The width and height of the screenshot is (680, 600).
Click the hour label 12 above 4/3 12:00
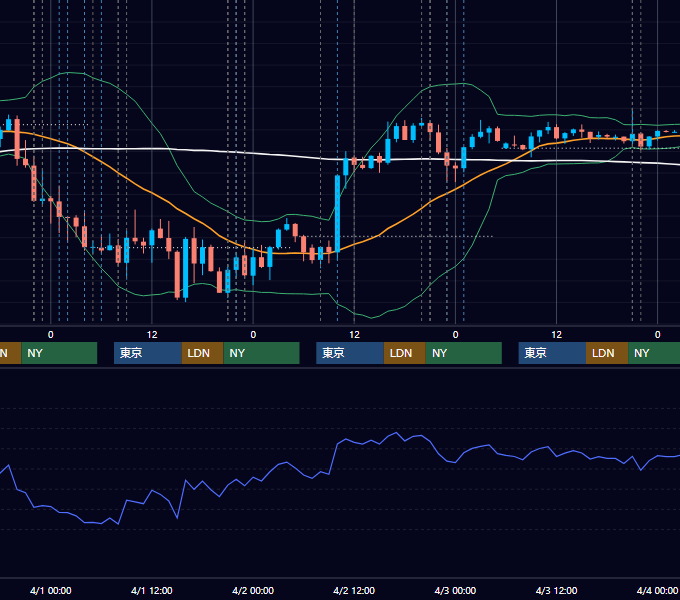[x=556, y=335]
